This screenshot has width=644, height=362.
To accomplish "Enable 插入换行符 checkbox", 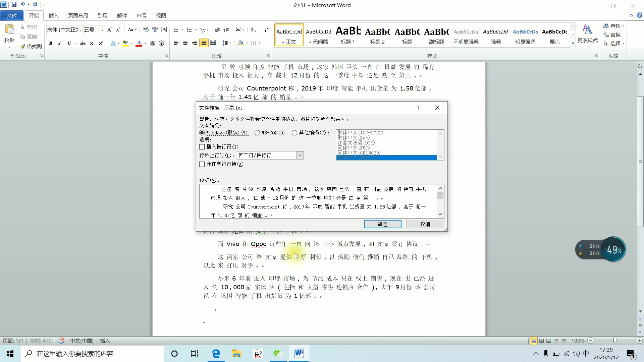I will (202, 147).
